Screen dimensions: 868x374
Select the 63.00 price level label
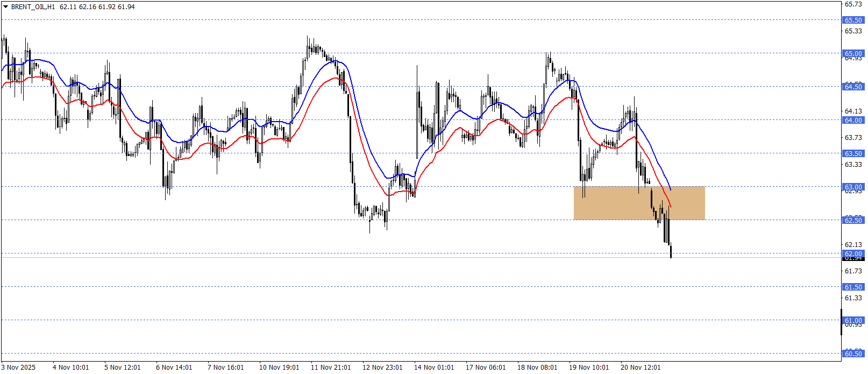853,187
